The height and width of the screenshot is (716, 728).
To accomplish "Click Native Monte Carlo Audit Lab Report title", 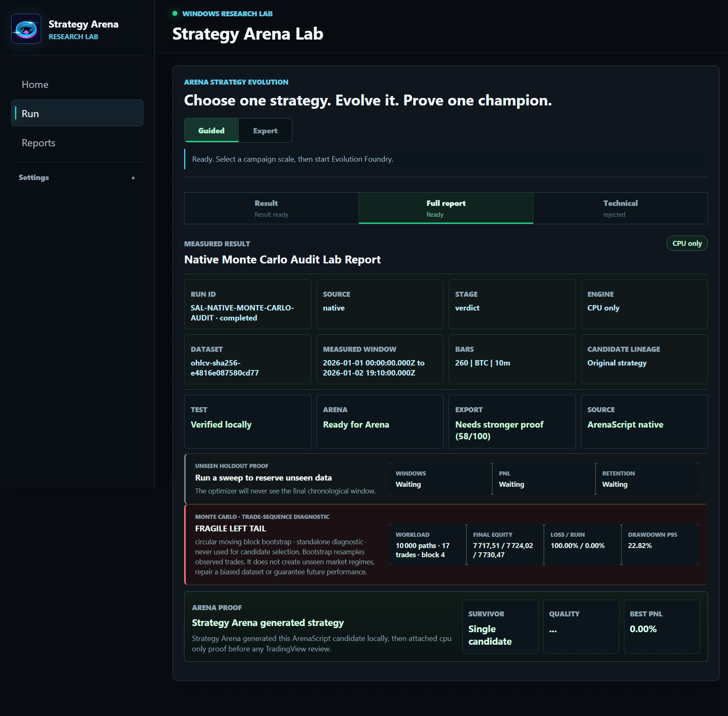I will (282, 260).
